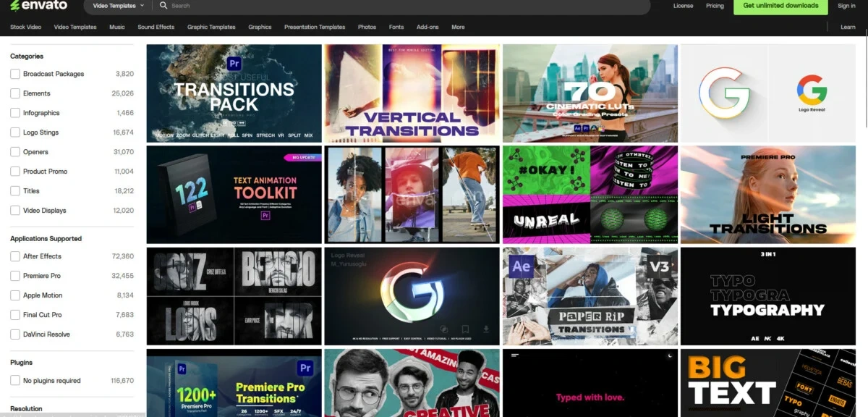Image resolution: width=868 pixels, height=417 pixels.
Task: Check the Apple Motion filter
Action: click(x=15, y=295)
